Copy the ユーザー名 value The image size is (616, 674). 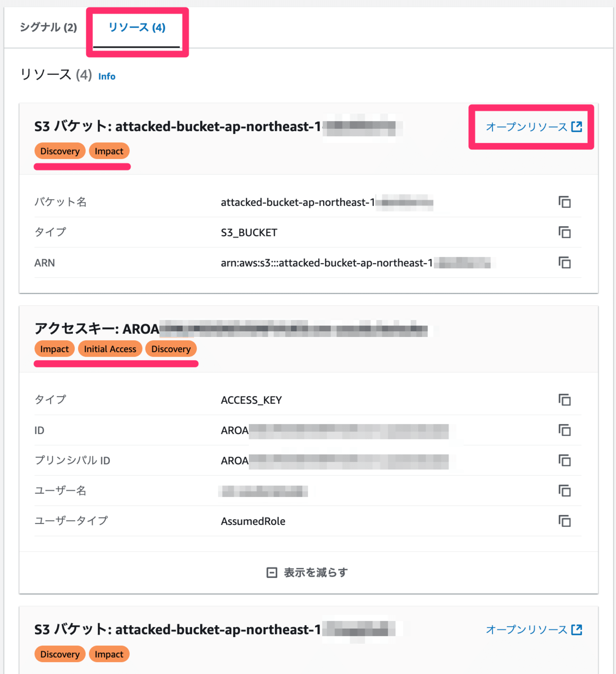coord(564,491)
